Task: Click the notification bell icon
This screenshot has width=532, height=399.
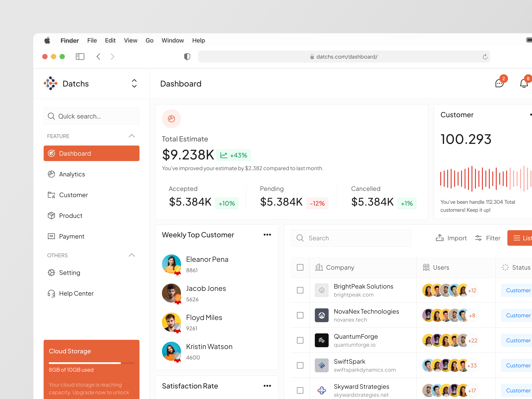Action: pos(524,83)
